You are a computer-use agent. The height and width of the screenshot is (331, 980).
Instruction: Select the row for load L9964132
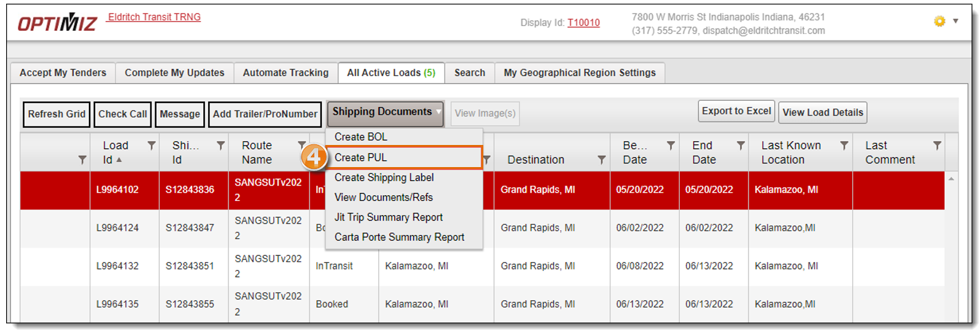[117, 266]
